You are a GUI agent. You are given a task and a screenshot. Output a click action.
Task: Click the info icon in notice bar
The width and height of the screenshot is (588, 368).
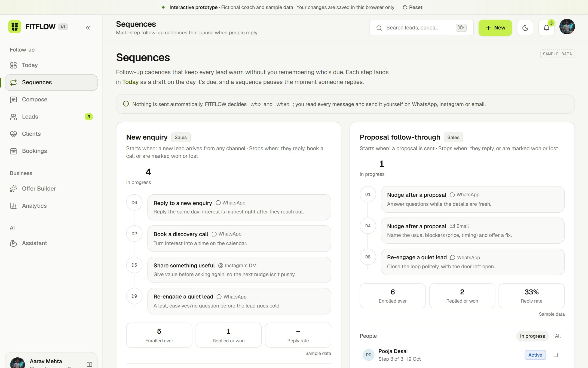tap(126, 104)
